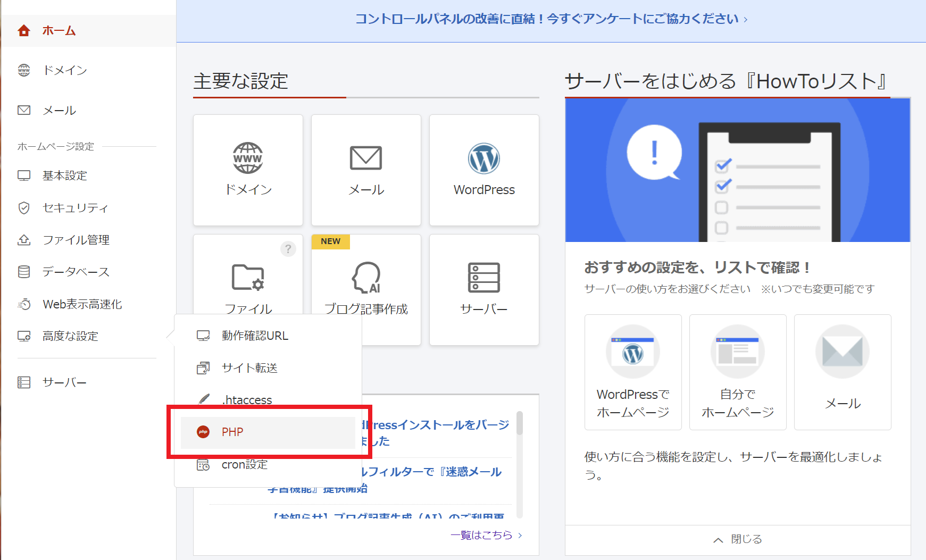Select PHP in the submenu
The width and height of the screenshot is (926, 560).
click(268, 432)
